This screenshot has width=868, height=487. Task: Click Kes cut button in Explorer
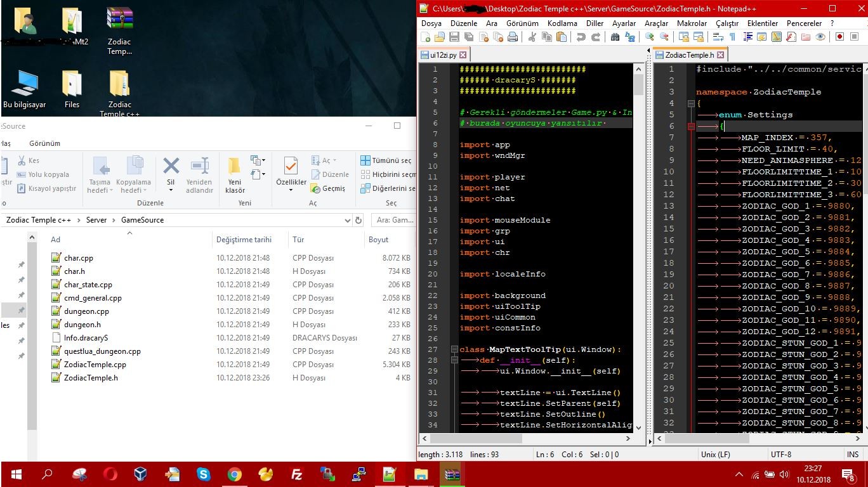29,160
